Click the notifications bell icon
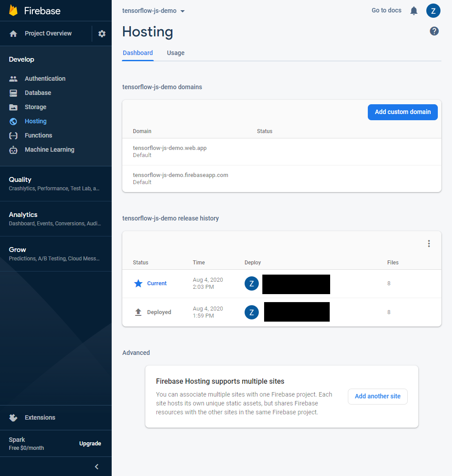 click(x=414, y=11)
